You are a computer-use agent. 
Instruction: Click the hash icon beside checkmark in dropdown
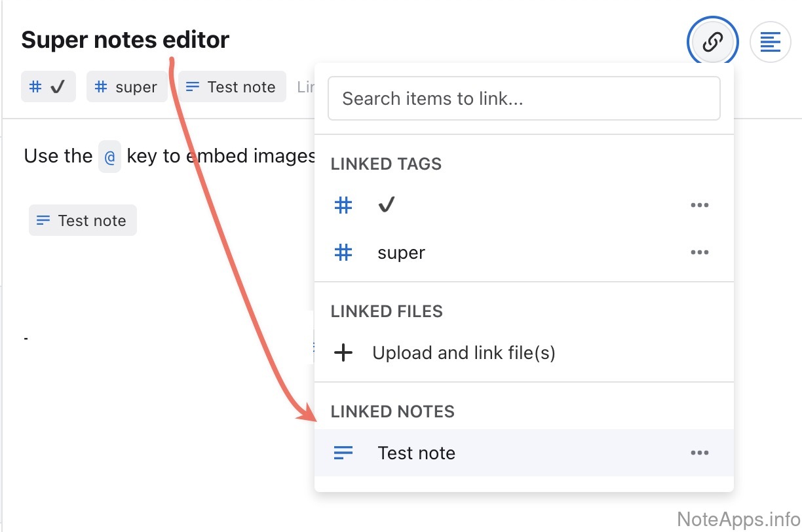pos(343,206)
